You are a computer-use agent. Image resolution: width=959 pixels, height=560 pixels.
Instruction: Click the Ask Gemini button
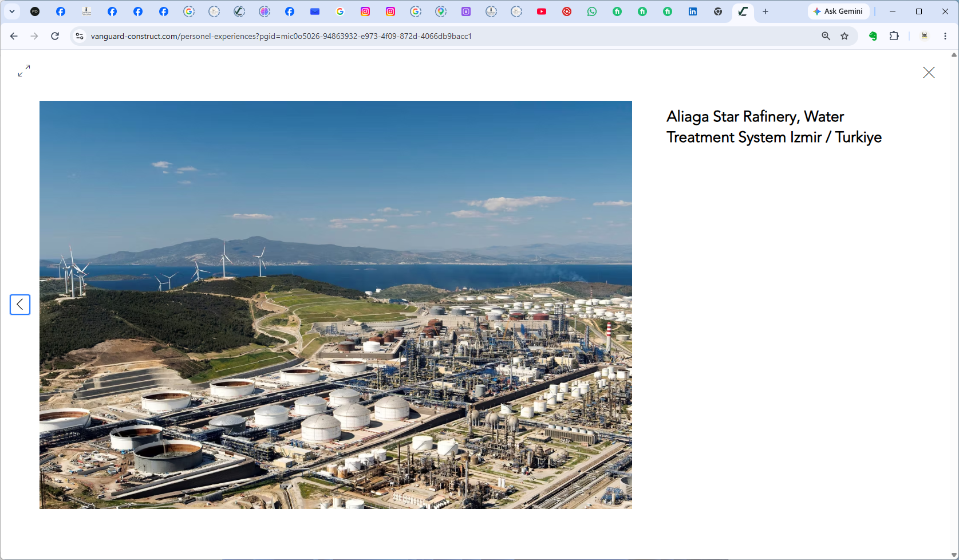pos(838,11)
